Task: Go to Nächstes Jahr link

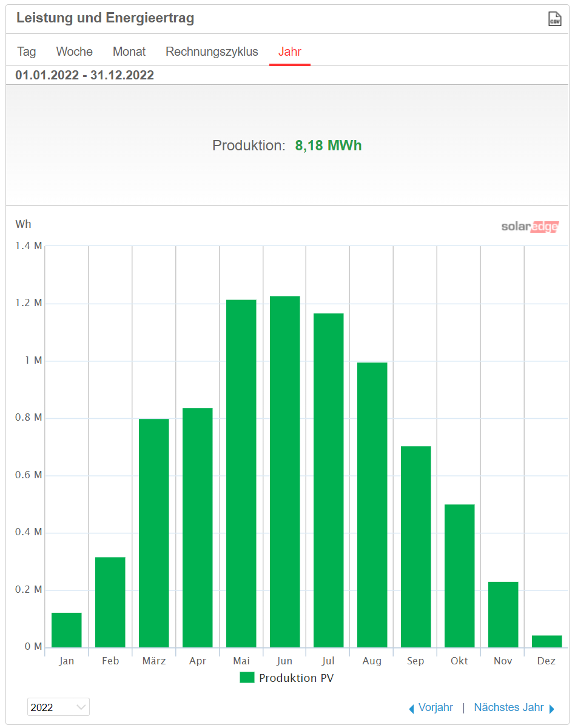Action: coord(509,707)
